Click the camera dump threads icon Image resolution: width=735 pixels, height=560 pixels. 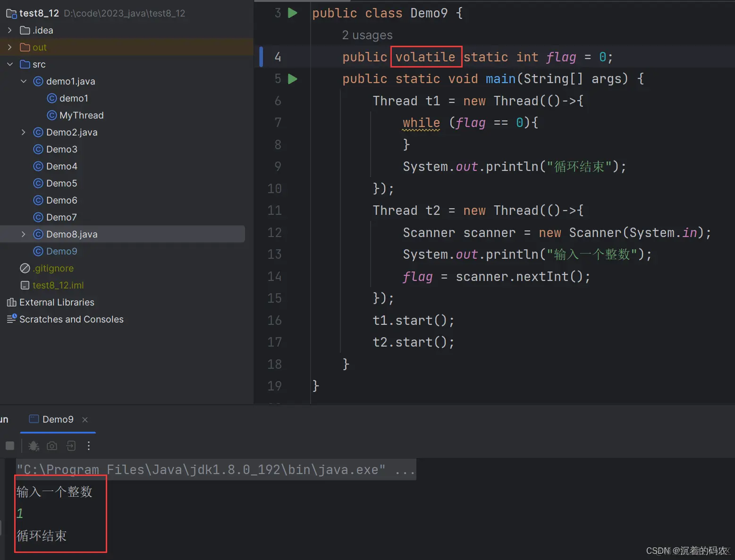tap(52, 446)
